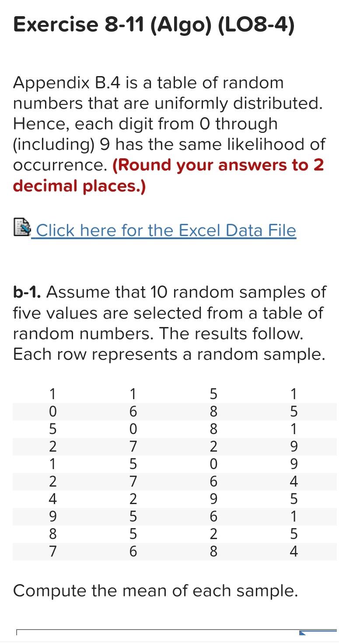Select the value 7 starting the last row

pyautogui.click(x=53, y=551)
